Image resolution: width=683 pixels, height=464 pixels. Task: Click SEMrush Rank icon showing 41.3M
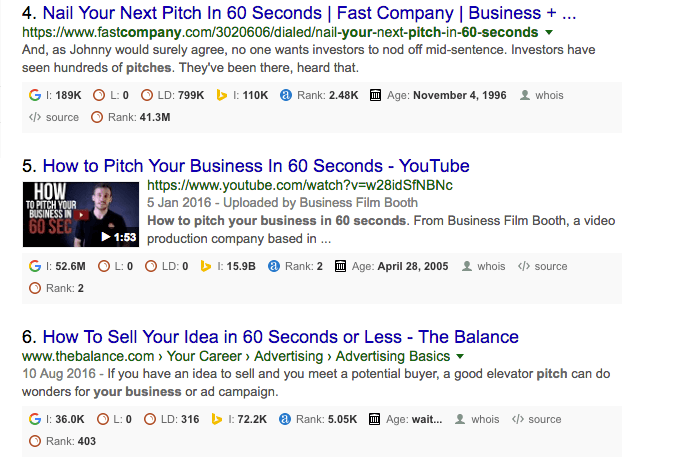(x=97, y=117)
